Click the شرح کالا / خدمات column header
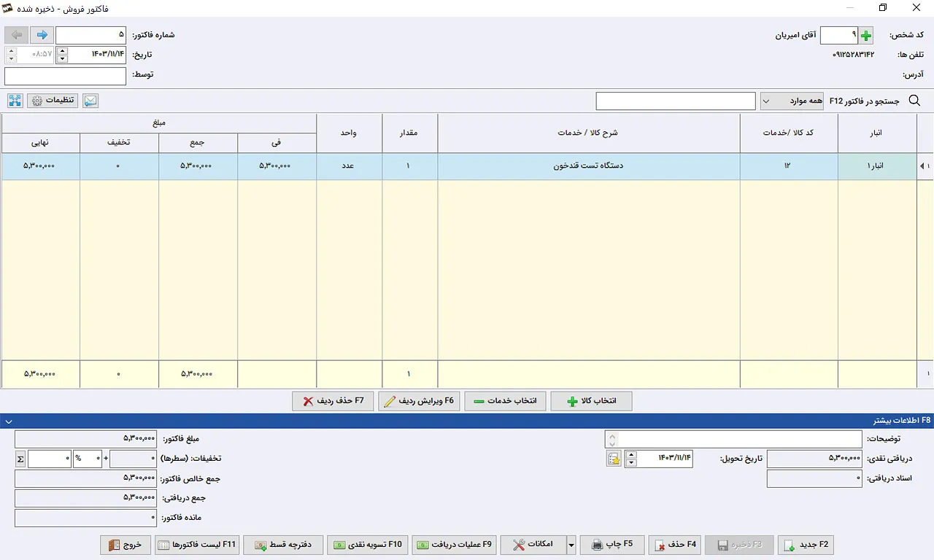The image size is (934, 560). (589, 133)
